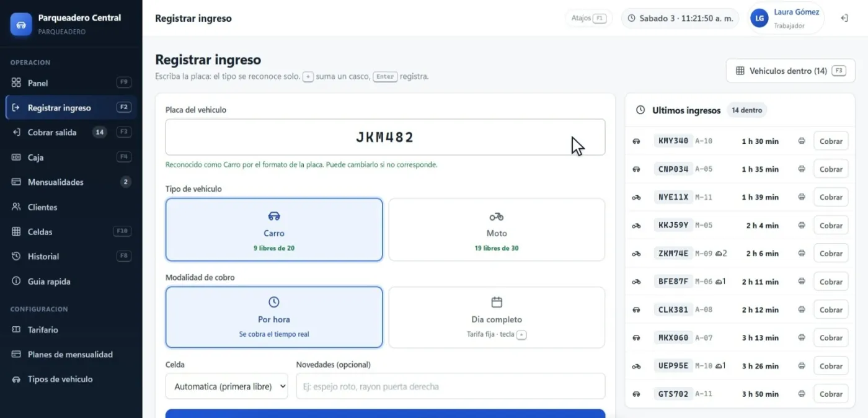Click the Atajos F1 shortcuts button
This screenshot has width=868, height=418.
click(x=588, y=18)
